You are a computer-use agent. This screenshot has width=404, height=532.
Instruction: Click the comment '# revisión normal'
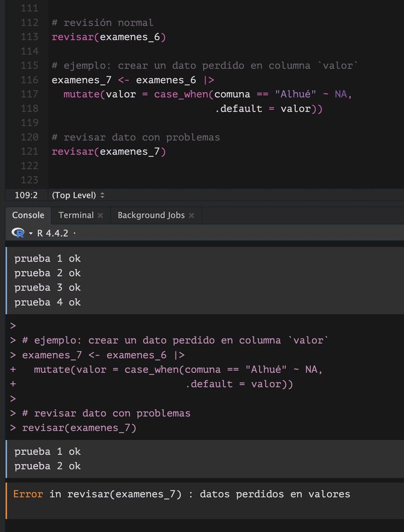[103, 23]
